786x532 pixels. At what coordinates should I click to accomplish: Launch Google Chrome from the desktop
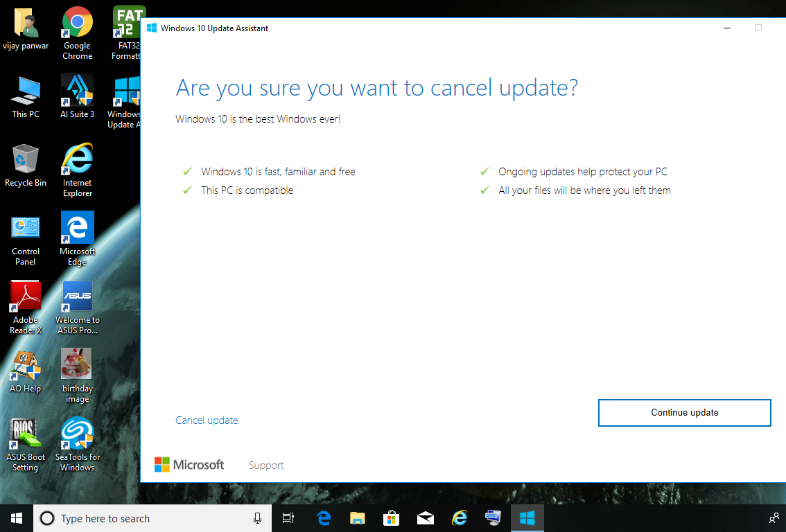coord(77,33)
